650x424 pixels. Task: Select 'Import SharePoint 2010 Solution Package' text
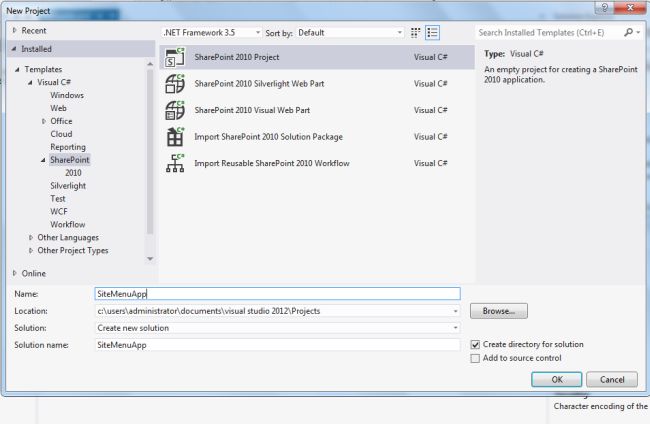point(268,137)
